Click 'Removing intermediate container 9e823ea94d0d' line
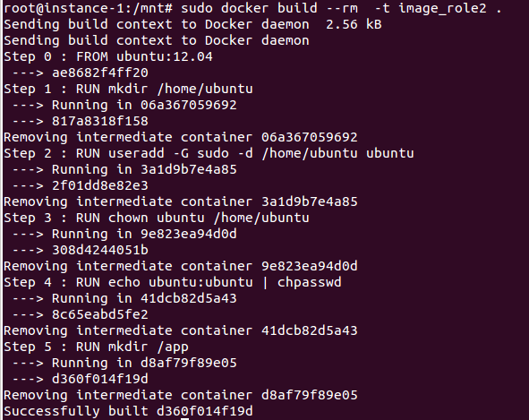This screenshot has height=420, width=529. click(x=181, y=266)
